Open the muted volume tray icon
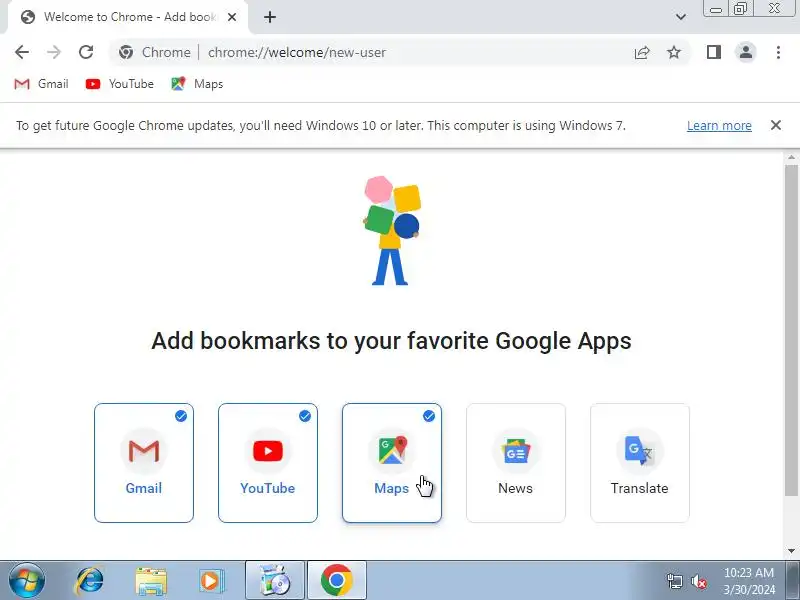The height and width of the screenshot is (600, 800). 698,581
